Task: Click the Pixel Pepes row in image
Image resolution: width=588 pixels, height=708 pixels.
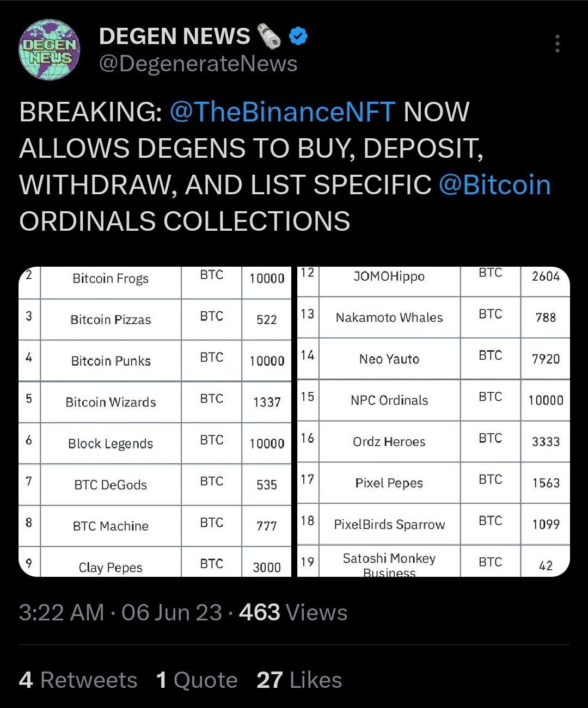Action: (433, 483)
